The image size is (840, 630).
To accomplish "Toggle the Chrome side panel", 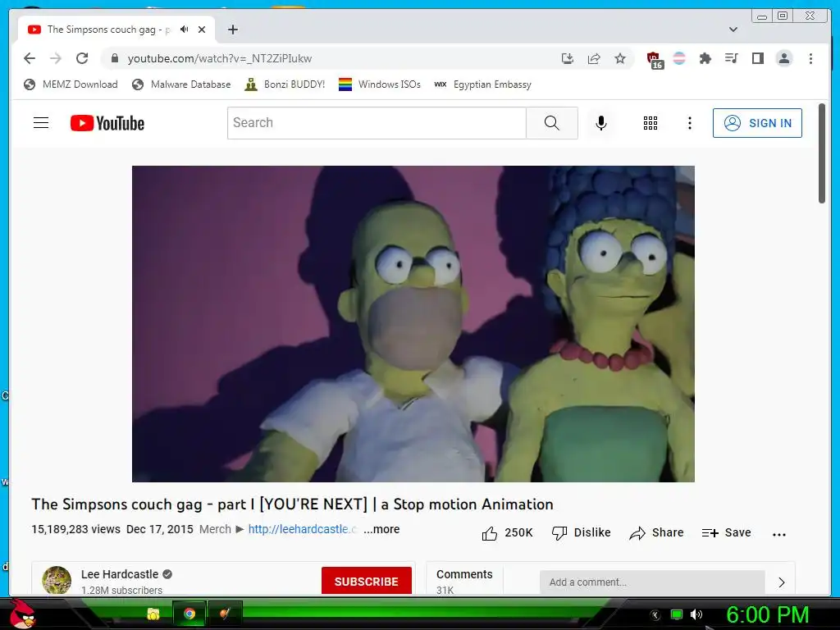I will point(757,58).
